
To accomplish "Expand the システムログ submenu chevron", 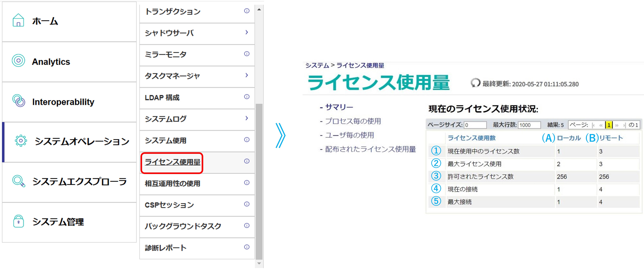I will pos(247,118).
